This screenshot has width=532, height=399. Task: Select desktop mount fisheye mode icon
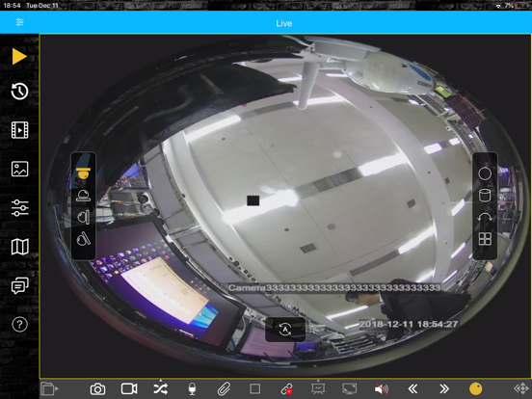pyautogui.click(x=83, y=196)
